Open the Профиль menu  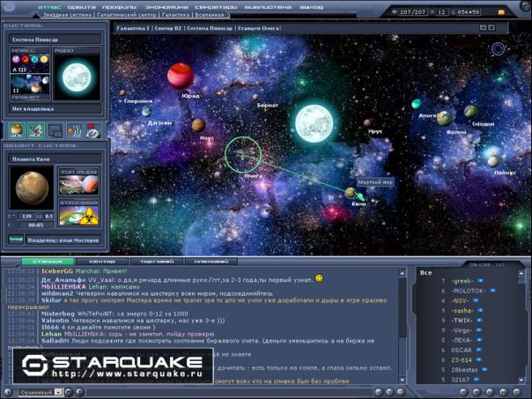point(119,7)
